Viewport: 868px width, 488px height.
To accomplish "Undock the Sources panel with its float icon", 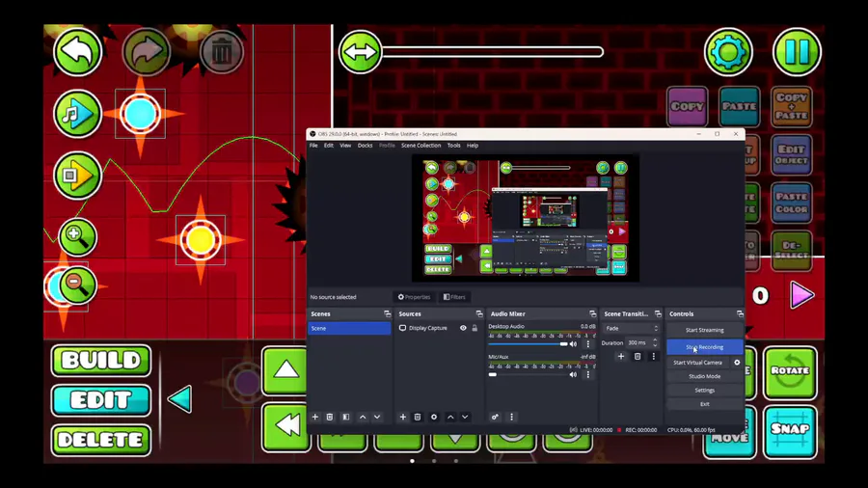I will pyautogui.click(x=478, y=313).
